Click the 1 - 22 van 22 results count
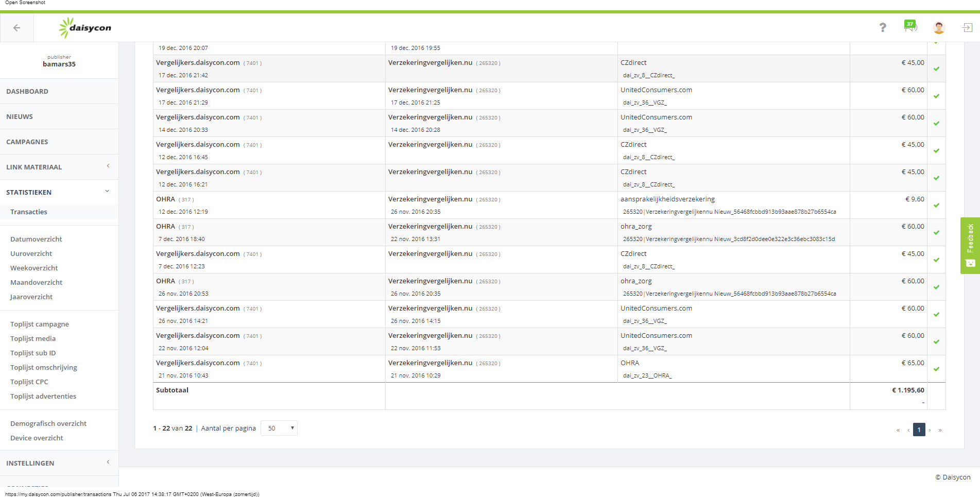 click(x=173, y=428)
